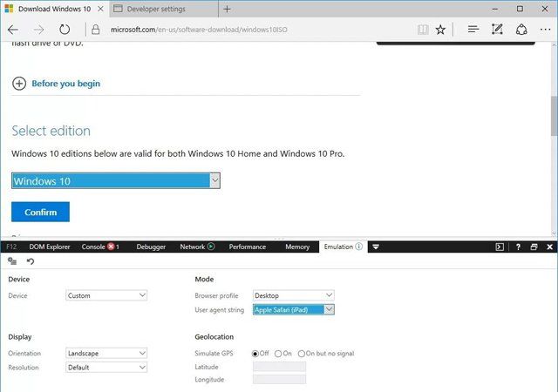This screenshot has width=558, height=392.
Task: Click the F12 label in dev tools
Action: coord(11,247)
